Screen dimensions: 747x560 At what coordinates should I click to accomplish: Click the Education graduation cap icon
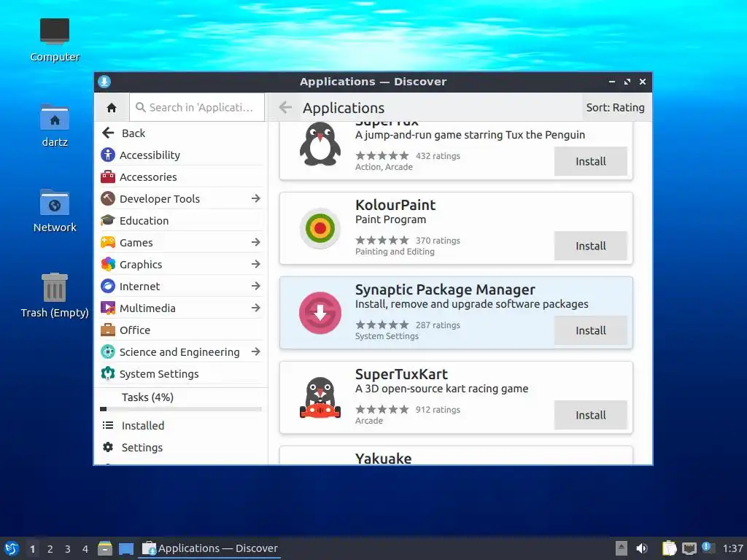click(108, 220)
